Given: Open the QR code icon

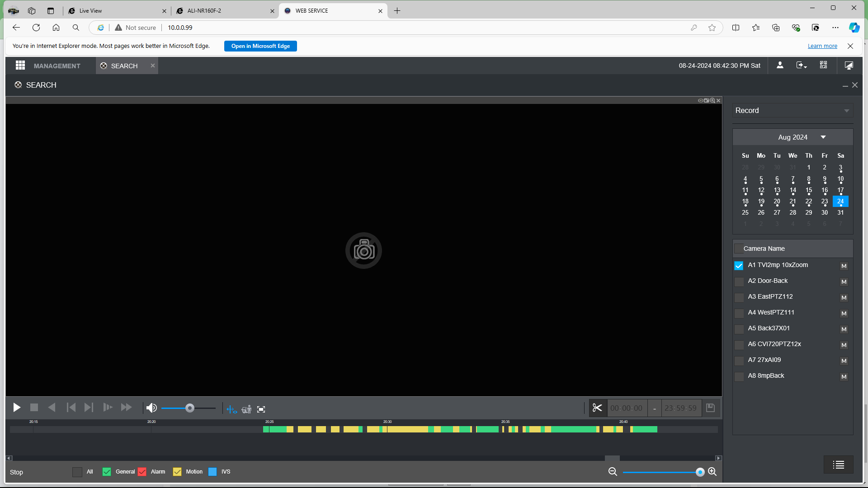Looking at the screenshot, I should (x=823, y=66).
